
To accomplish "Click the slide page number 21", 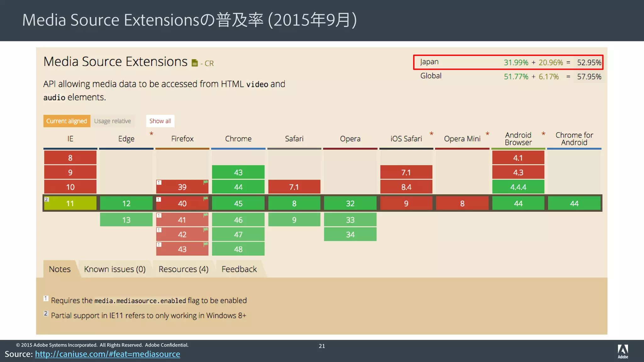I will 322,346.
